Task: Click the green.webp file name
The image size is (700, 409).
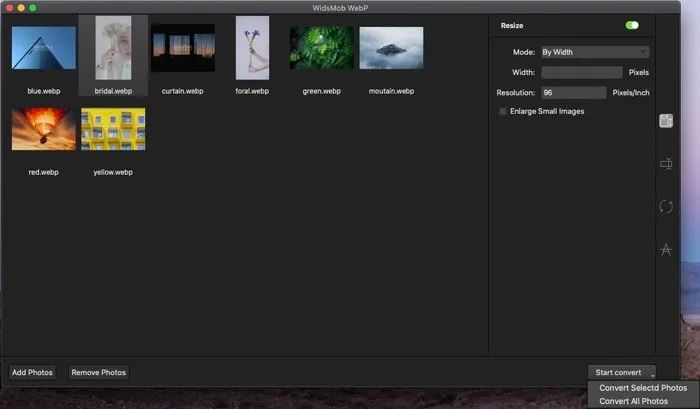Action: [321, 91]
